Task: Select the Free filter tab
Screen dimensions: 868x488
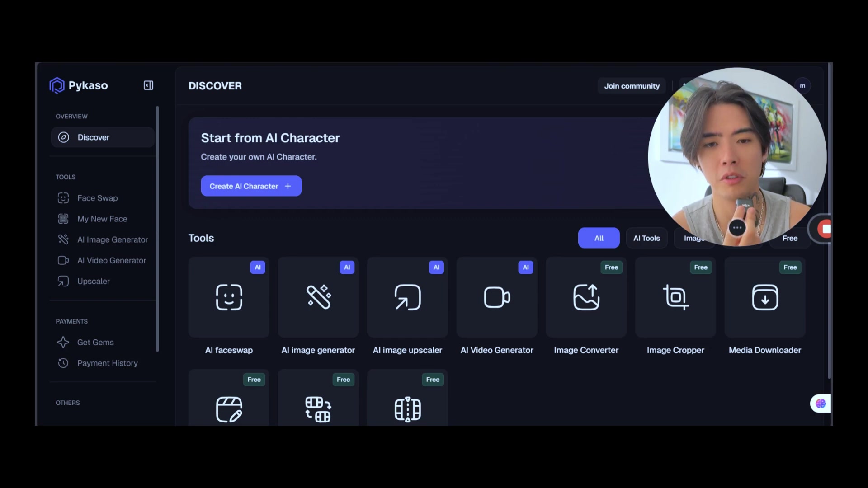Action: click(790, 238)
